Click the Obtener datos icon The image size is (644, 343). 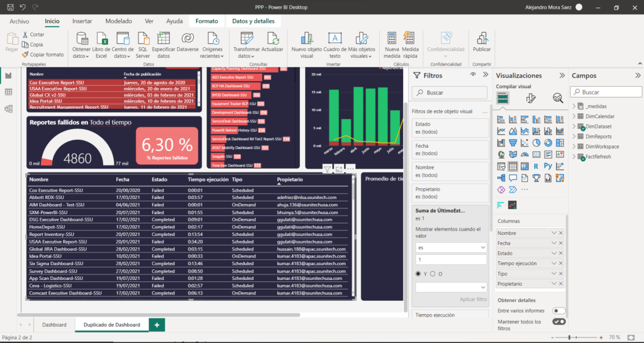[x=81, y=38]
